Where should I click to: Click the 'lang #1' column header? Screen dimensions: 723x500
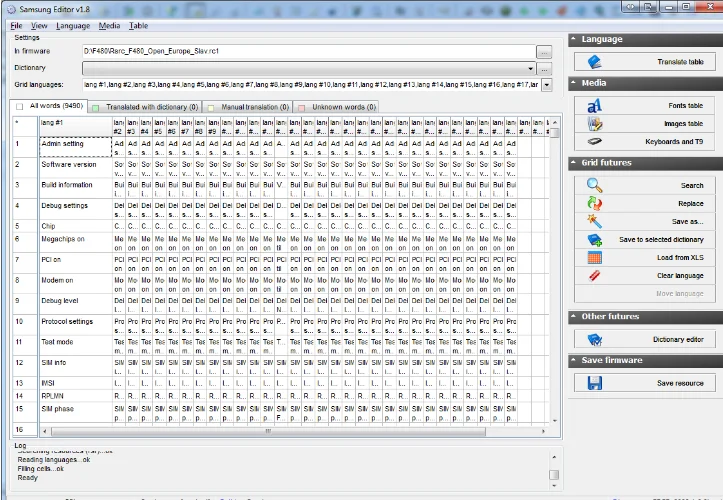(x=76, y=126)
